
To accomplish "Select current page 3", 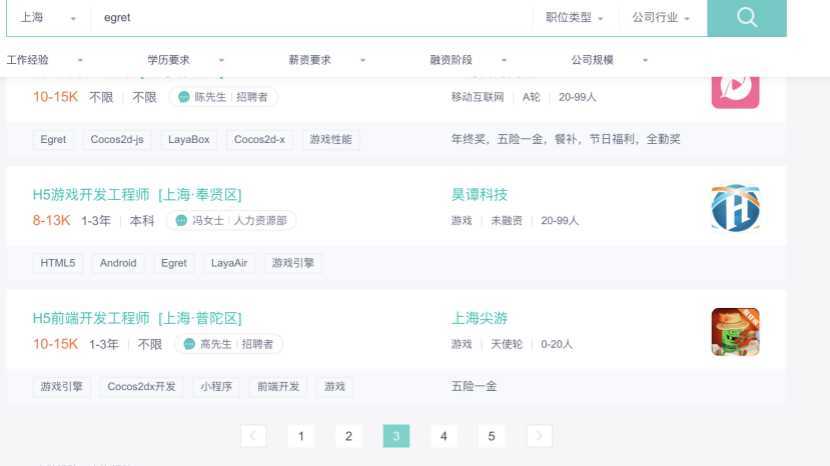I will [396, 436].
